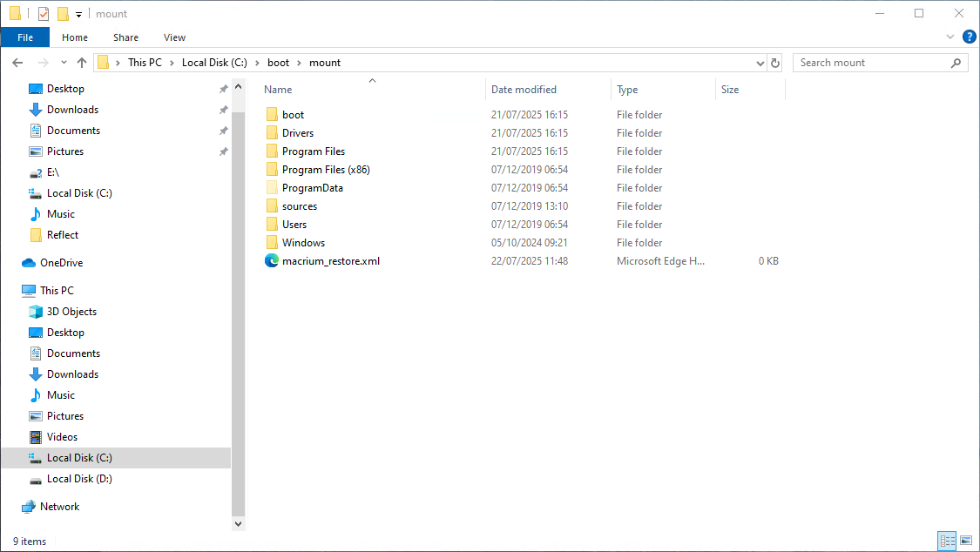Screen dimensions: 980x552
Task: Open pinned Documents in Quick access
Action: pyautogui.click(x=73, y=131)
